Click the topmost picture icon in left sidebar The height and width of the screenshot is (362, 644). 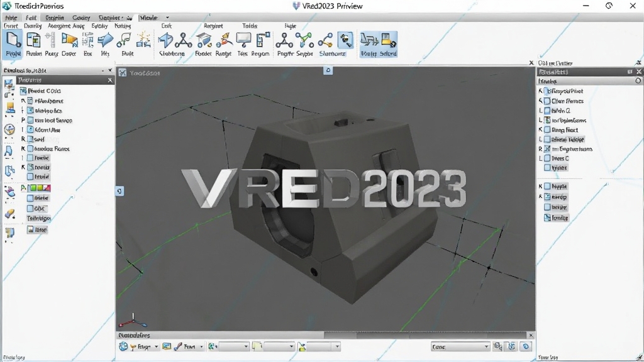click(9, 84)
